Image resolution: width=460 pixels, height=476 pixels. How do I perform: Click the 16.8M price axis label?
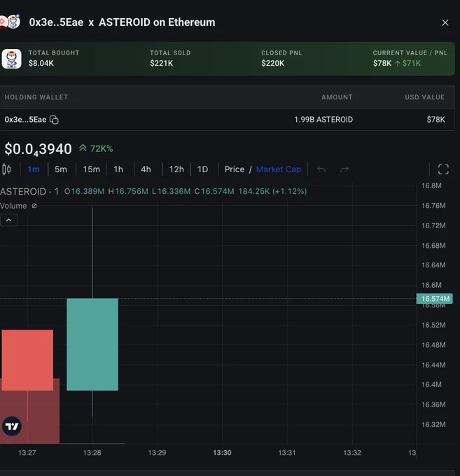point(431,185)
